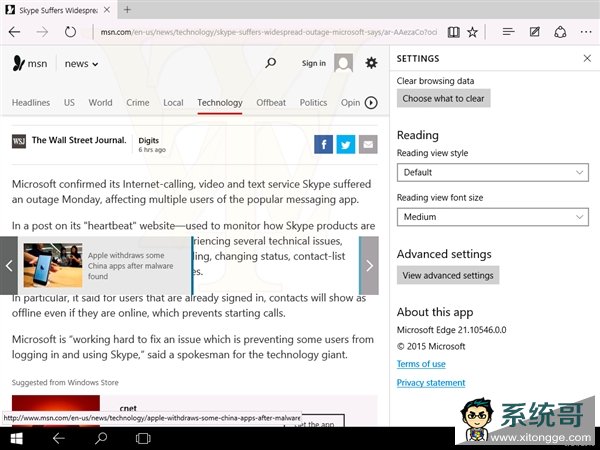
Task: Click View advanced settings button
Action: [x=448, y=275]
